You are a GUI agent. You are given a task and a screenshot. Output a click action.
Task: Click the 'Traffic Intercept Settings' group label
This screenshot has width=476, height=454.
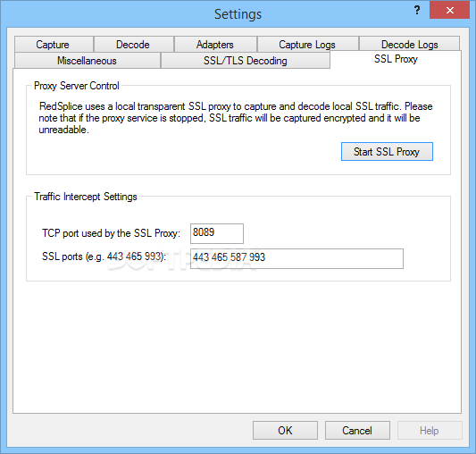click(86, 197)
